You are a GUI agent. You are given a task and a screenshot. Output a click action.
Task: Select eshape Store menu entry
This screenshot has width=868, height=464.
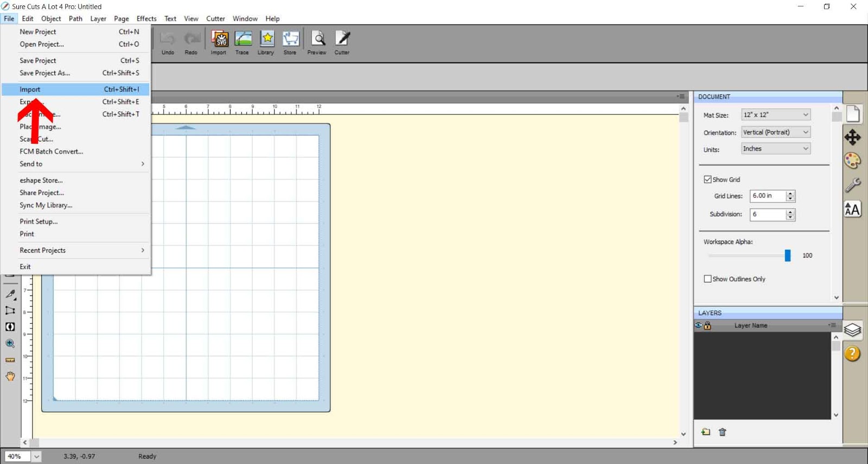click(x=75, y=181)
